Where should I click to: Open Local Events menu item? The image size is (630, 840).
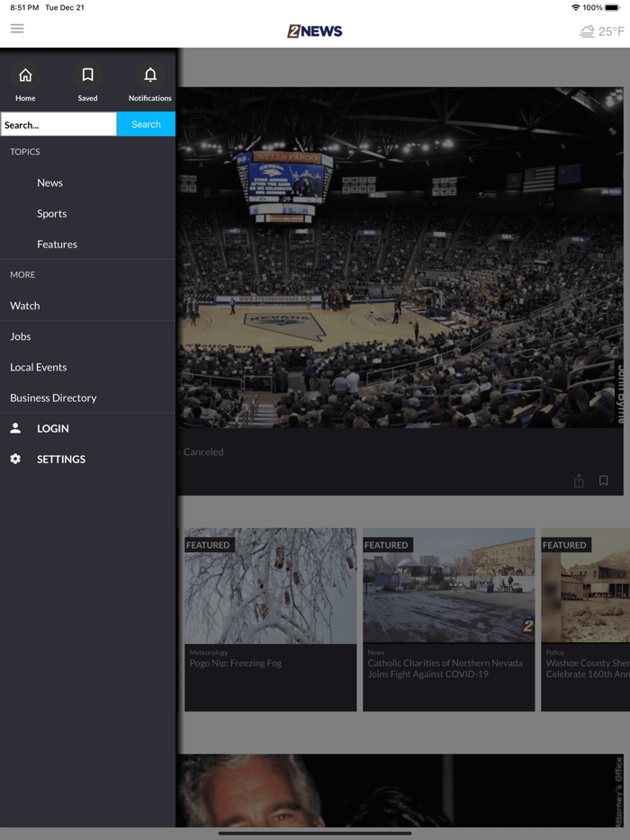point(38,367)
